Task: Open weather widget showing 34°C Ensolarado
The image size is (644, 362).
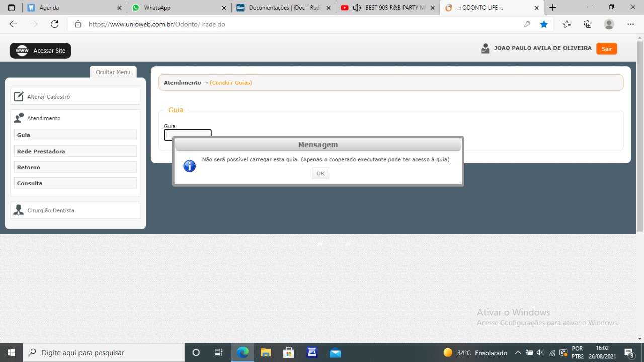Action: (475, 353)
